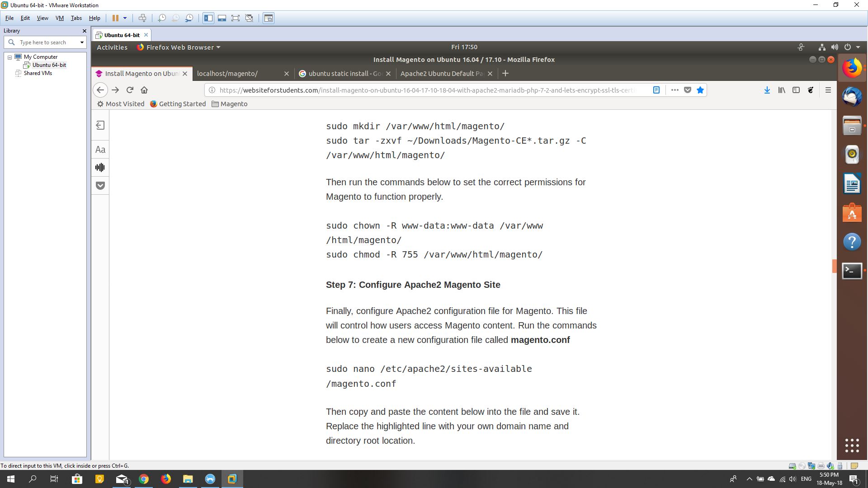This screenshot has height=488, width=868.
Task: Click the page vertical scrollbar thumb
Action: click(x=834, y=266)
